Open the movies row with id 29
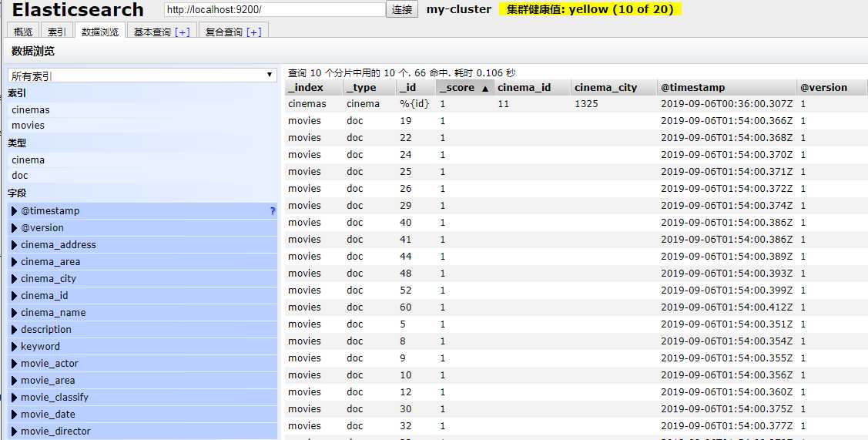The width and height of the screenshot is (868, 440). point(576,206)
